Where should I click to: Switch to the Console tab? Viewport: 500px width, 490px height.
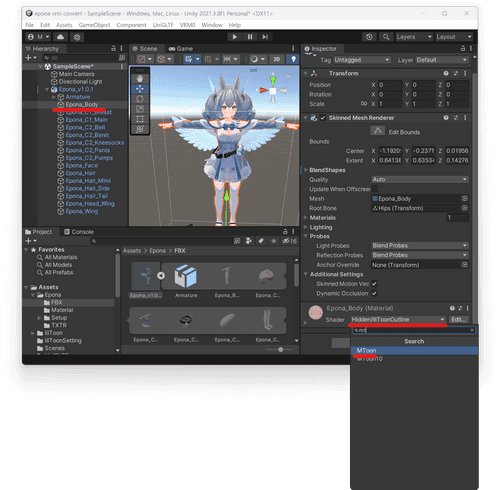[x=79, y=232]
